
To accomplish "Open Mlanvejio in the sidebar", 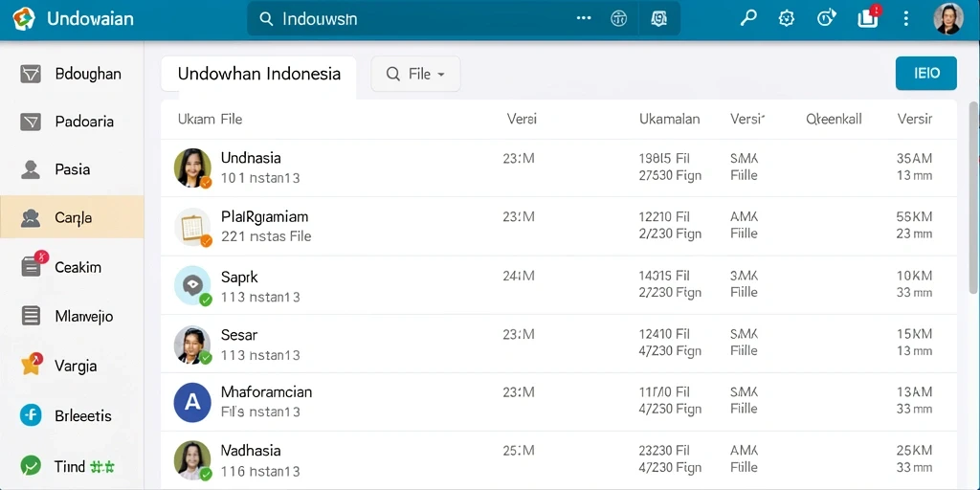I will pyautogui.click(x=72, y=316).
